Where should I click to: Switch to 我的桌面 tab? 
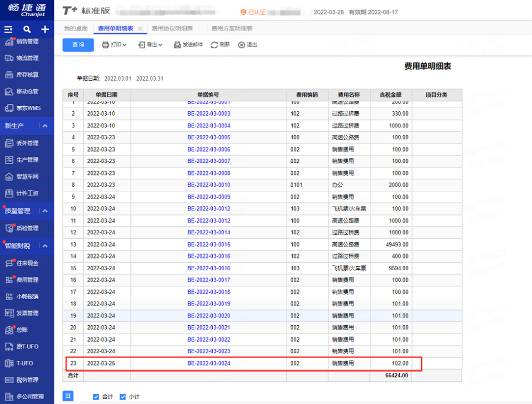tap(76, 29)
